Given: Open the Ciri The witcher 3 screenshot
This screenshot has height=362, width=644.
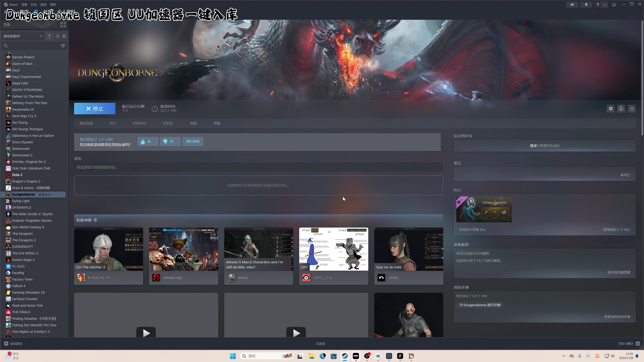Looking at the screenshot, I should (109, 249).
